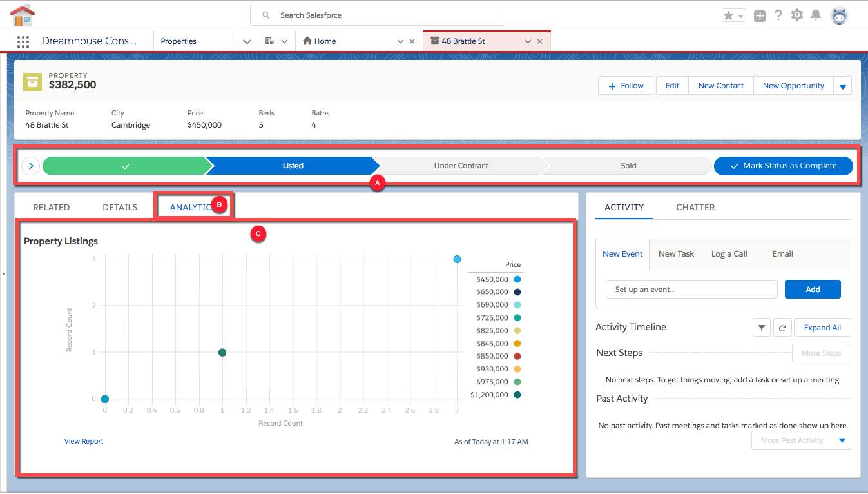Open the activity timeline filter icon
The image size is (868, 494).
762,328
